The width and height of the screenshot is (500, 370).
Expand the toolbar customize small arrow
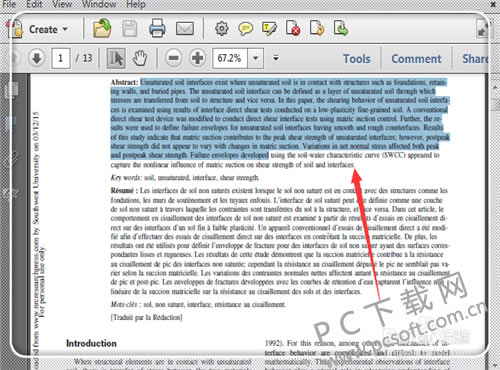coord(276,58)
